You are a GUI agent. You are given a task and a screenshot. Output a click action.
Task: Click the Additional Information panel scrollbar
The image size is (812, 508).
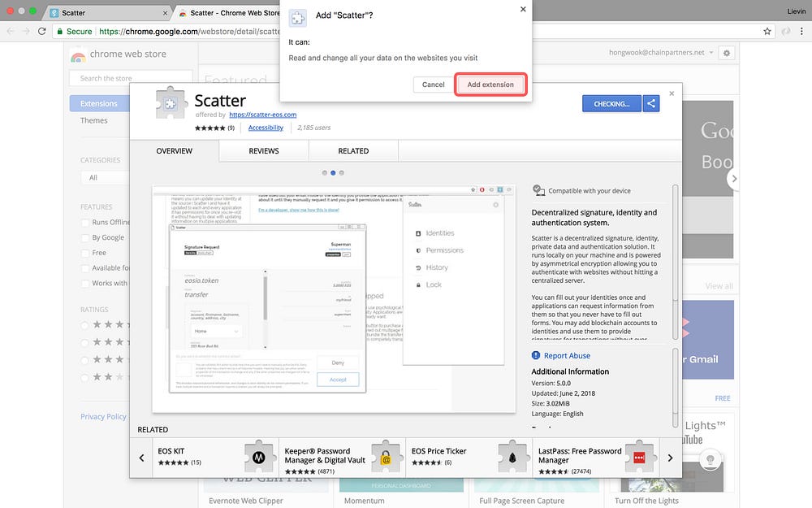point(676,387)
